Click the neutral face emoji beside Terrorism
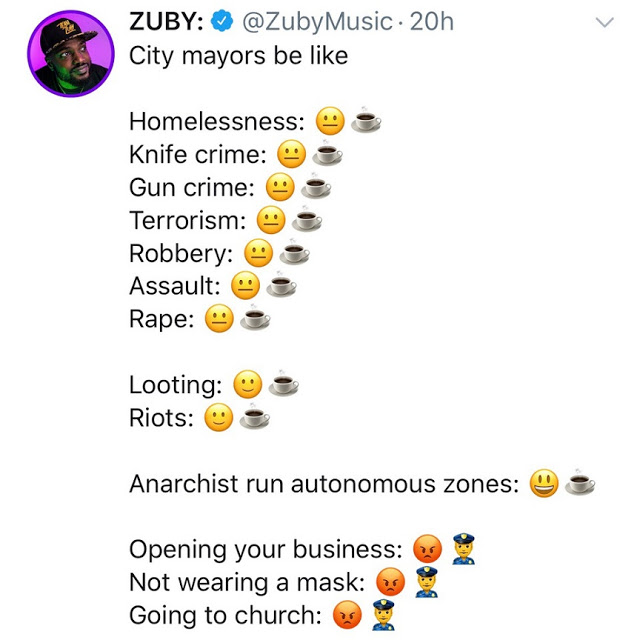640x640 pixels. click(271, 220)
